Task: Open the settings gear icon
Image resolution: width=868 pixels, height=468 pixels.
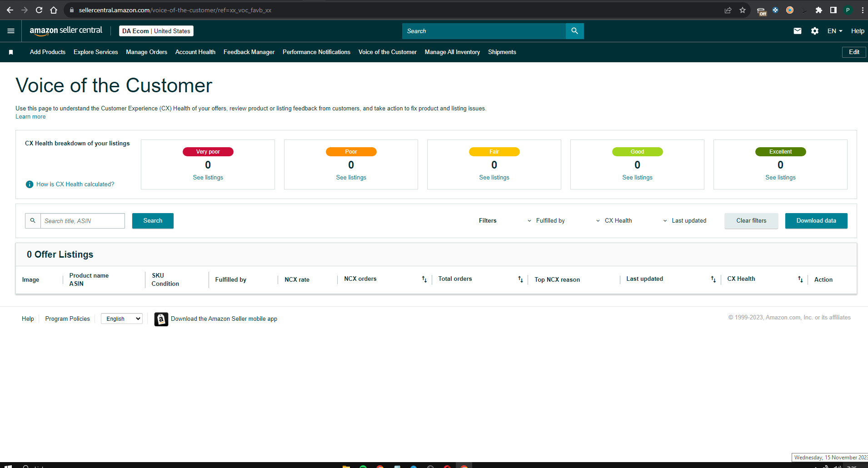Action: tap(815, 31)
